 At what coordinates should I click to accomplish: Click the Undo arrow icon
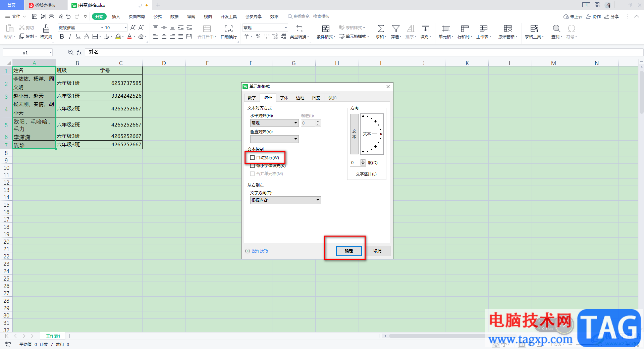68,16
